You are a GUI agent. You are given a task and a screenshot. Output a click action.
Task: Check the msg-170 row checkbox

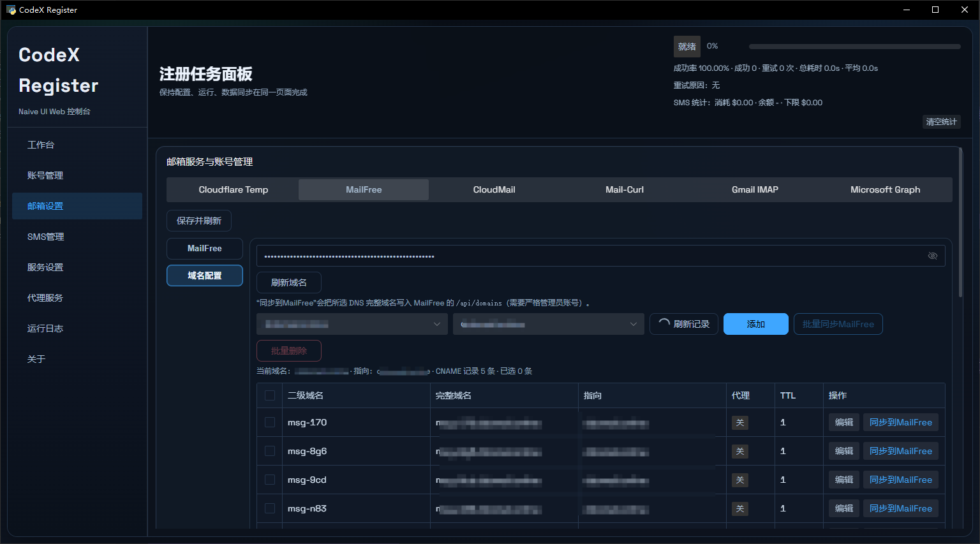pos(270,422)
